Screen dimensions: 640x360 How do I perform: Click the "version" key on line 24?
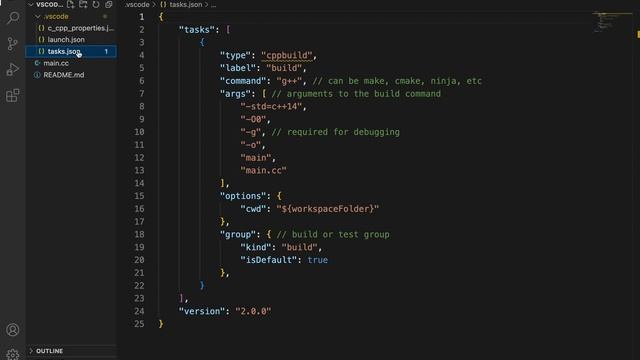point(202,311)
